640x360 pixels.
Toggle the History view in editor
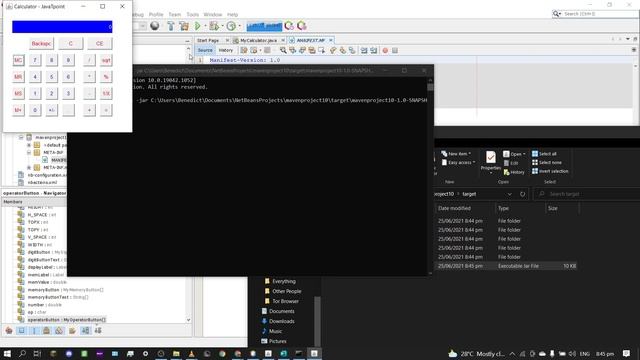(226, 50)
